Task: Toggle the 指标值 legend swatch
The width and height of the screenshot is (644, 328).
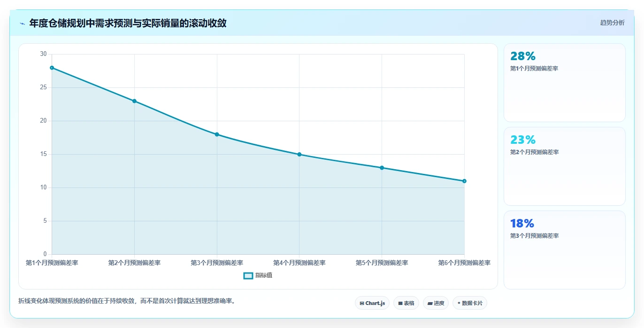Action: click(x=248, y=275)
